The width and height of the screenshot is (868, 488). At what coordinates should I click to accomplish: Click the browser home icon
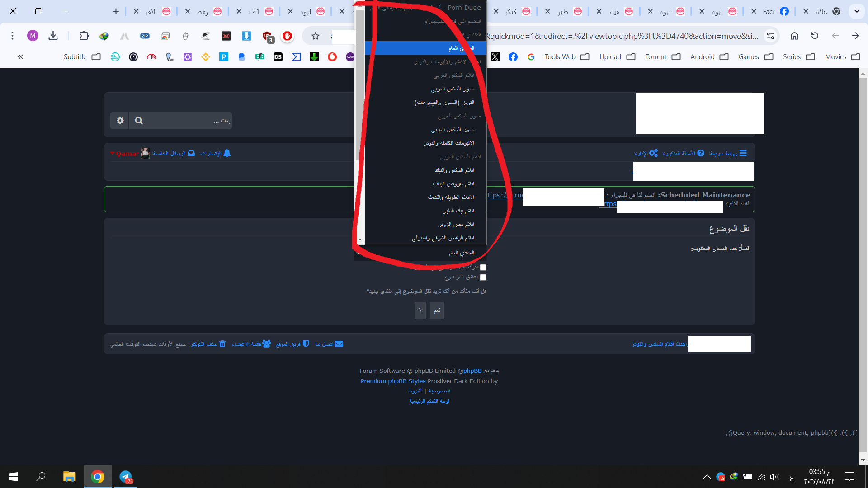pos(794,36)
